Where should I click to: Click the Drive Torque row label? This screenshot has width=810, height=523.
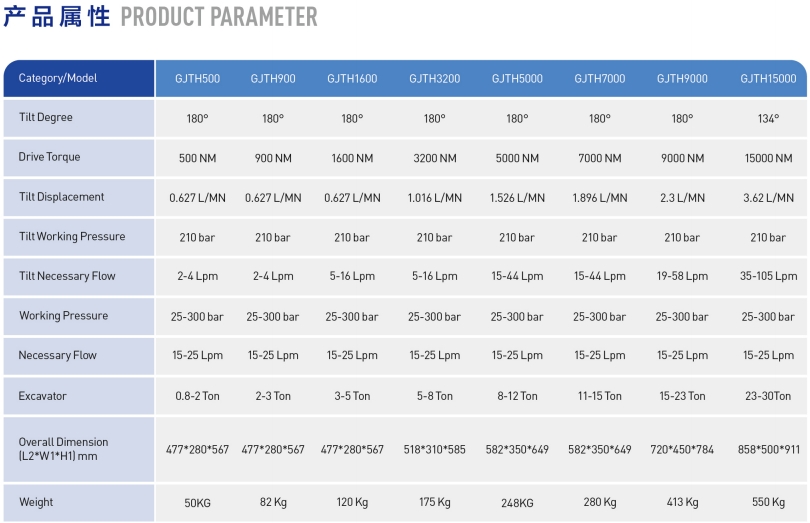click(x=49, y=157)
